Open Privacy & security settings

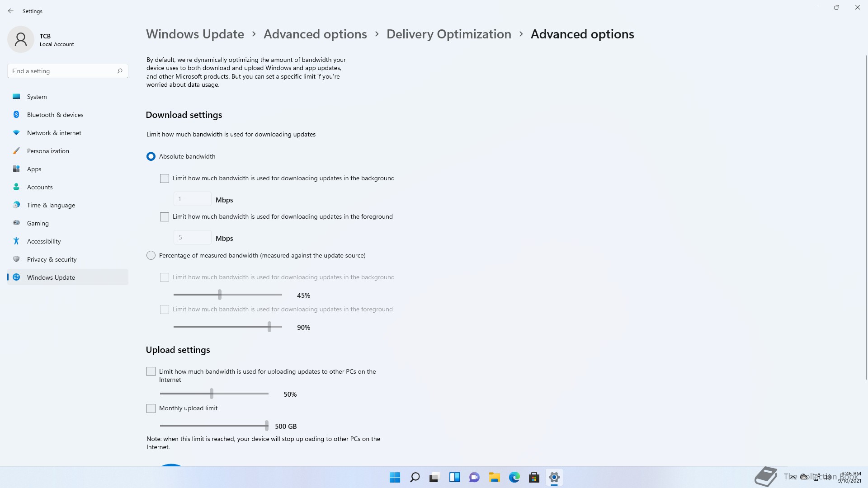point(68,259)
